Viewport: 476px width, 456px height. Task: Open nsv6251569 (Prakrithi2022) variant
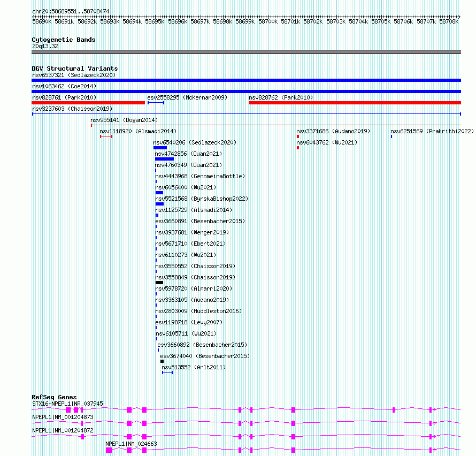tap(432, 131)
